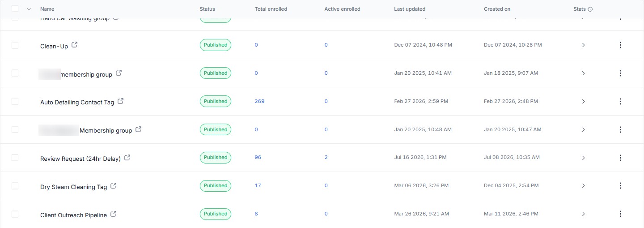The height and width of the screenshot is (228, 644).
Task: Open external link icon for Review Request (24hr Delay)
Action: click(x=127, y=158)
